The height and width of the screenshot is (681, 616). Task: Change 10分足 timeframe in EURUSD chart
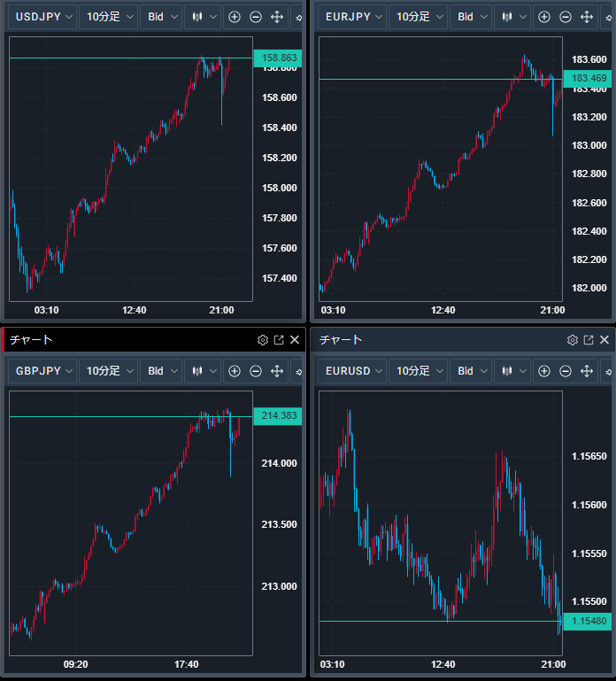(418, 371)
